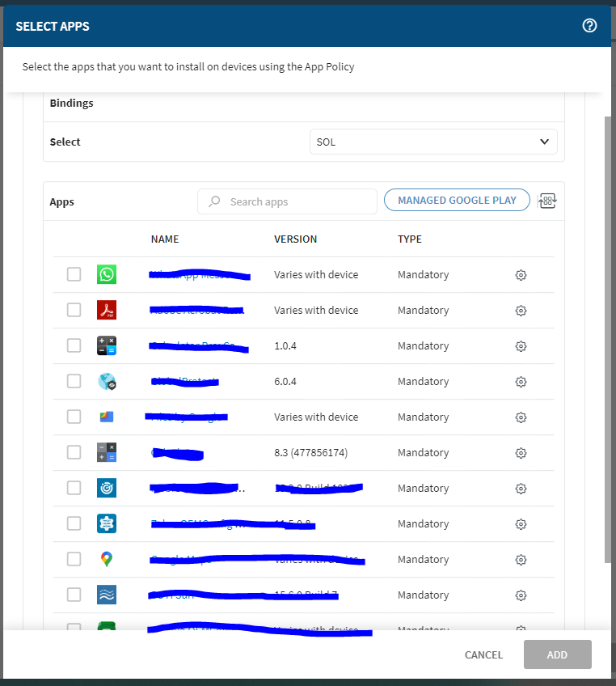Click the icon next to Managed Google Play
This screenshot has width=616, height=686.
click(548, 201)
